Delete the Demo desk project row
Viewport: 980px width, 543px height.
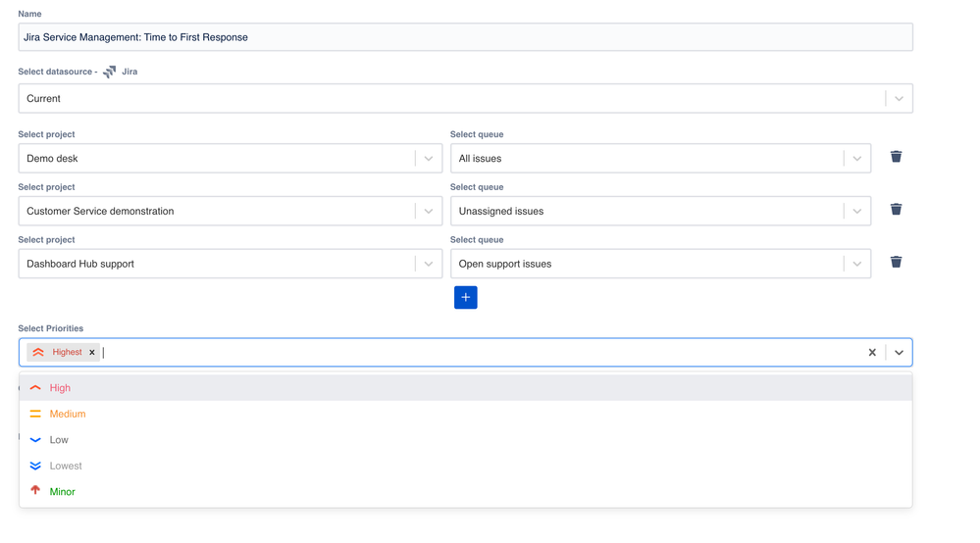point(896,156)
